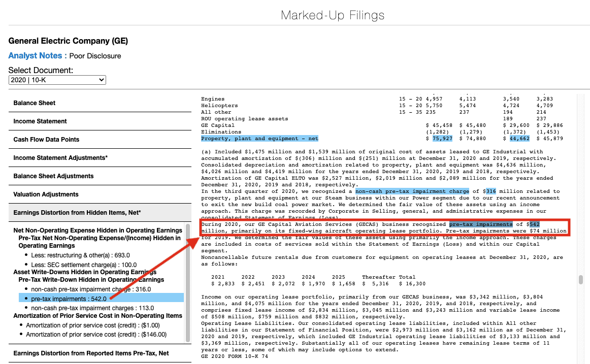
Task: Select prior service cost credit ($146.00)
Action: pyautogui.click(x=96, y=334)
